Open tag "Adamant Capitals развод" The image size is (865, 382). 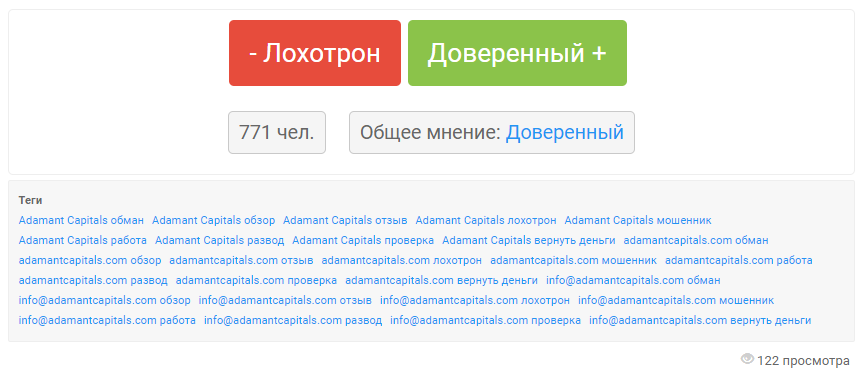pos(220,241)
